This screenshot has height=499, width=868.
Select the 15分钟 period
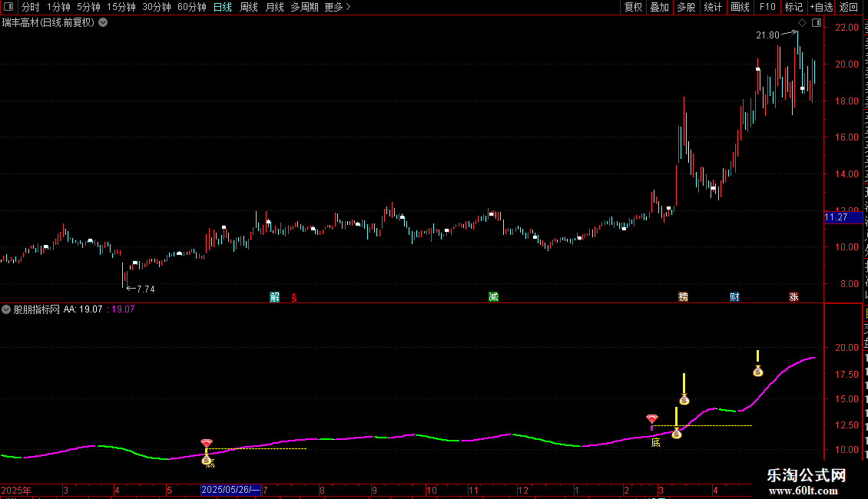click(x=121, y=7)
